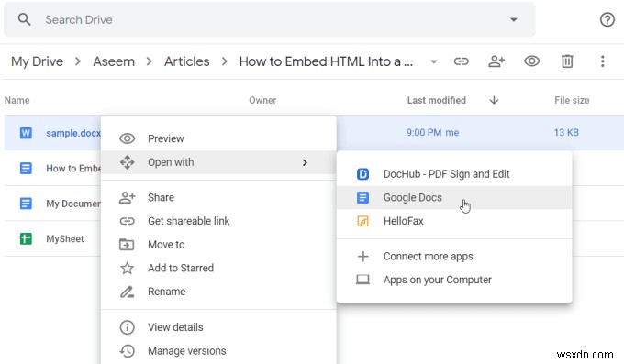Click preview eye icon in toolbar
Viewport: 624px width, 364px height.
(x=531, y=61)
